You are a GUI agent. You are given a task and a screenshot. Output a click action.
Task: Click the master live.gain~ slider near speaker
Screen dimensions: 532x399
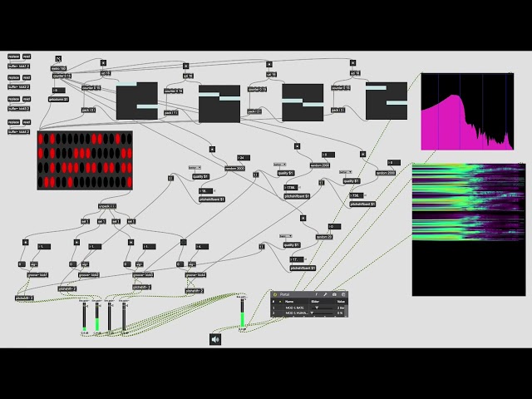click(x=242, y=314)
